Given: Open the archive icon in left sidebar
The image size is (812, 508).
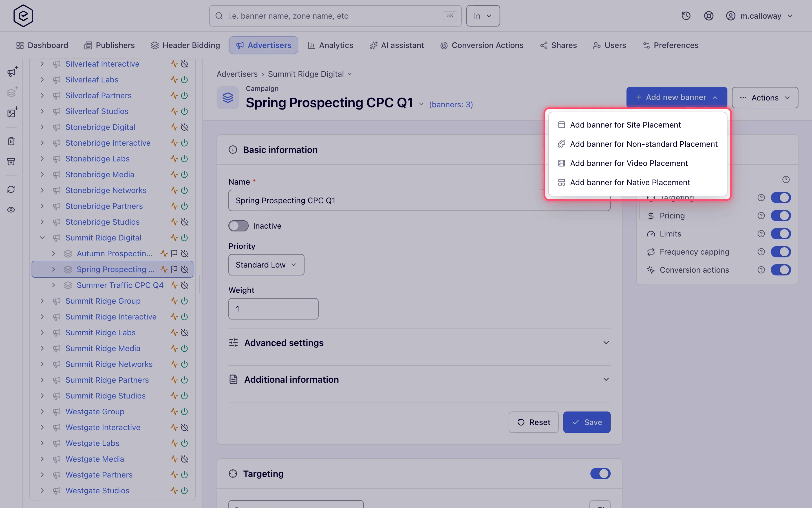Looking at the screenshot, I should (x=11, y=162).
